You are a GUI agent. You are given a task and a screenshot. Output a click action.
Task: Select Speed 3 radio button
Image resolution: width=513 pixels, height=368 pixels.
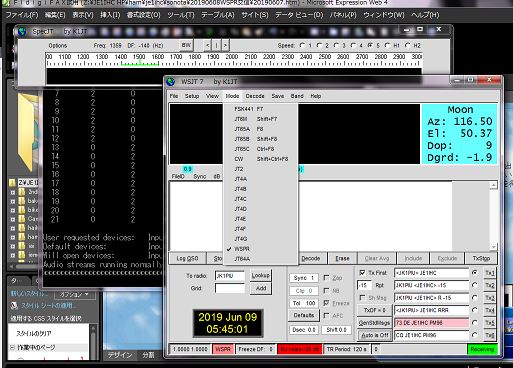(336, 45)
